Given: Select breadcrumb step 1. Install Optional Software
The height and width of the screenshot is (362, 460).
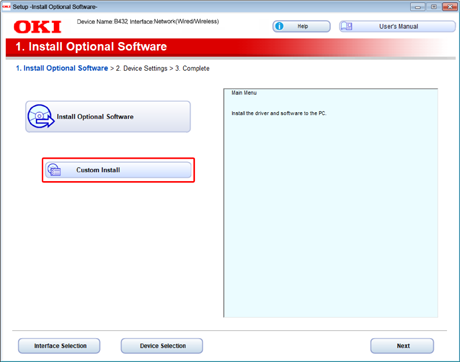Looking at the screenshot, I should coord(62,68).
